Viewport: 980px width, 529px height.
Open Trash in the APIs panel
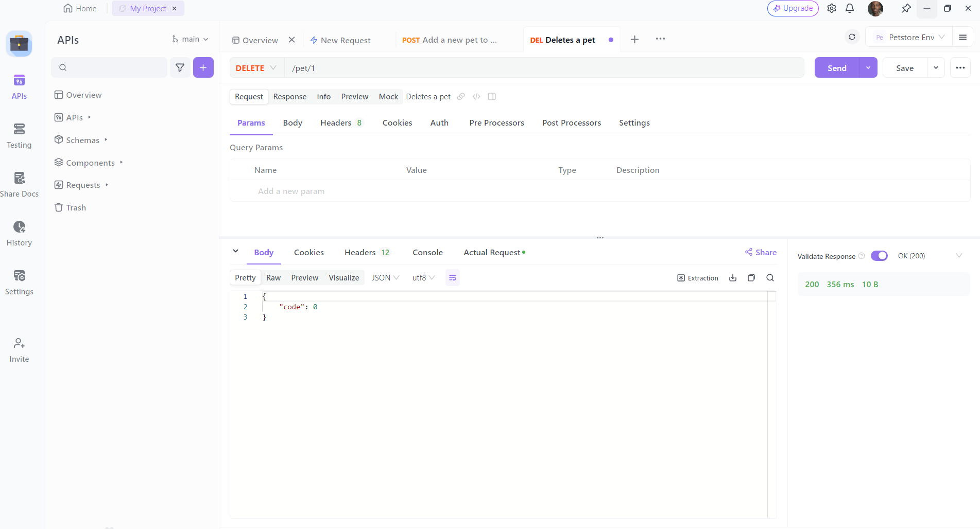click(x=70, y=207)
